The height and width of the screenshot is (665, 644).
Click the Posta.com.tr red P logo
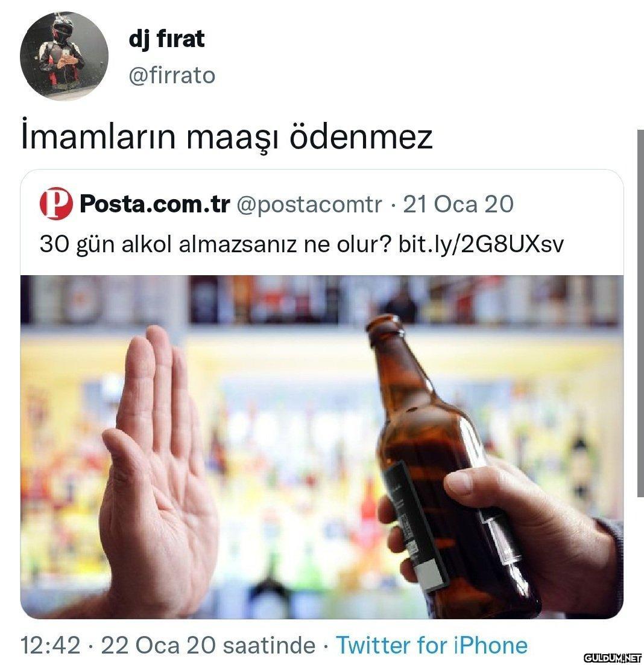coord(56,203)
